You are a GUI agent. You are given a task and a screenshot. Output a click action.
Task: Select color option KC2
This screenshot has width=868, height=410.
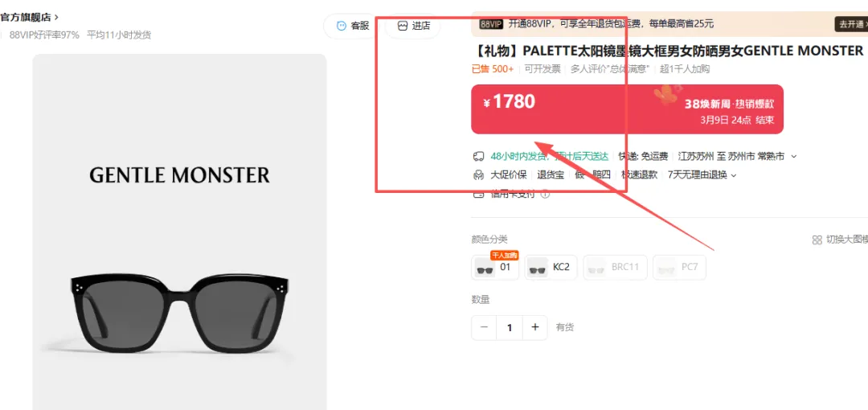(551, 268)
